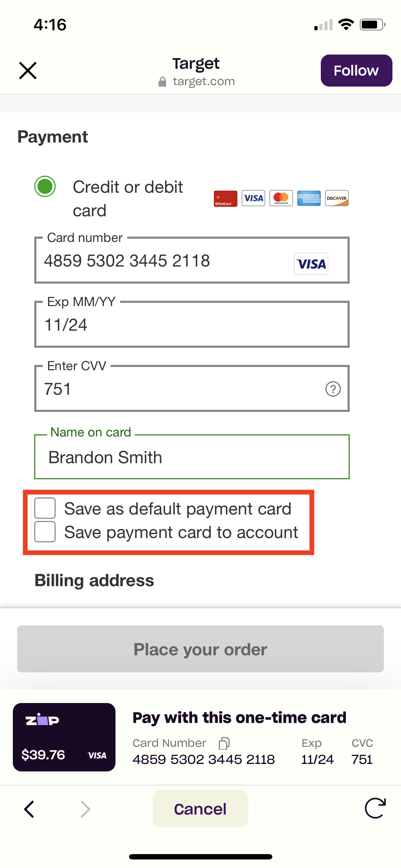Screen dimensions: 401x868
Task: Cancel the Zip checkout
Action: pos(200,809)
